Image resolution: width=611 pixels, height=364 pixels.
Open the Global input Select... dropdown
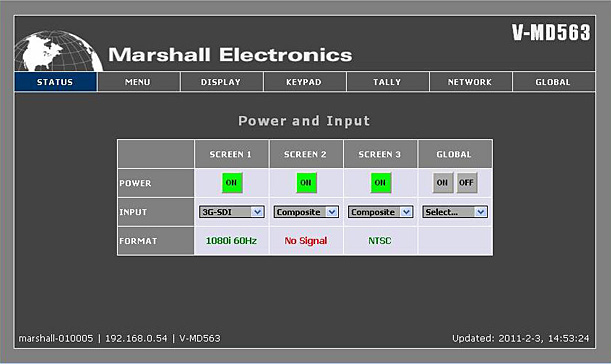455,212
